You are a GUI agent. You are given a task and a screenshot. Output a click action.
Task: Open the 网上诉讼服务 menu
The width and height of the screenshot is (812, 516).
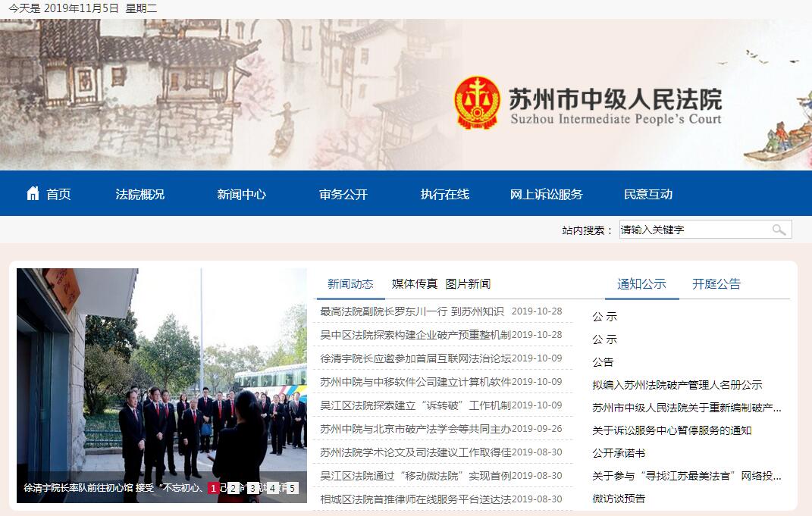(x=547, y=194)
